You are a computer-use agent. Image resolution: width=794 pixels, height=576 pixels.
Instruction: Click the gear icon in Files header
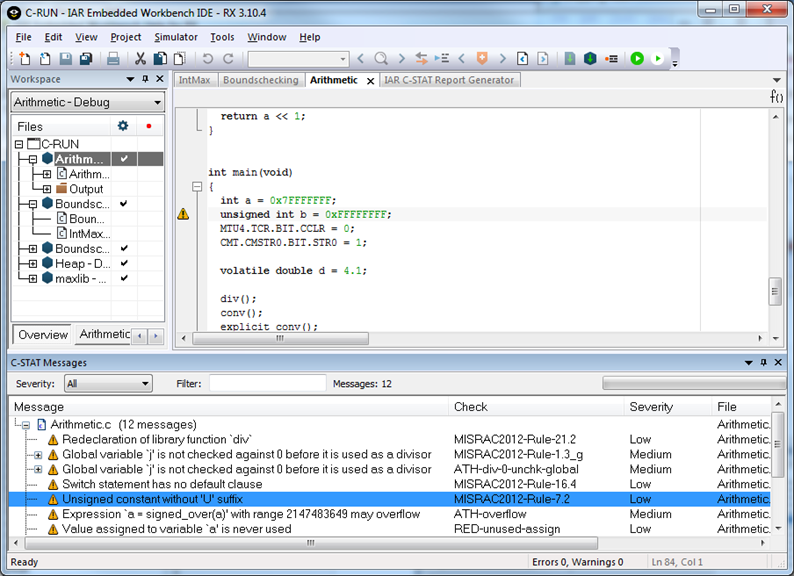(123, 126)
